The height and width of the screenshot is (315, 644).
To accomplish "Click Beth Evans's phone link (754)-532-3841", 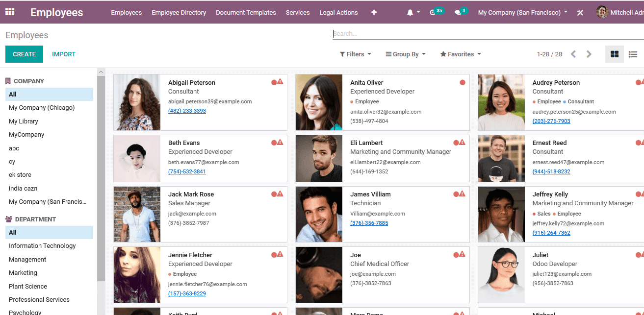I will click(x=187, y=171).
